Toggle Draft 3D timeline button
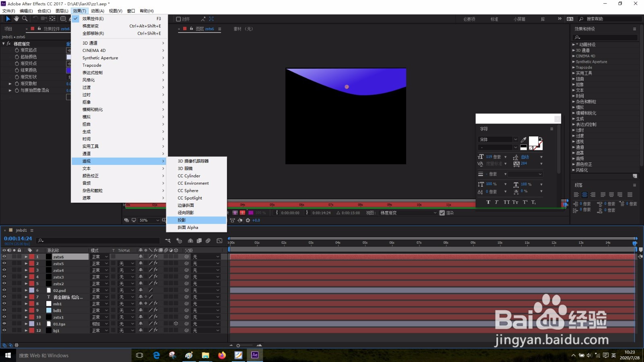644x362 pixels. pyautogui.click(x=179, y=241)
